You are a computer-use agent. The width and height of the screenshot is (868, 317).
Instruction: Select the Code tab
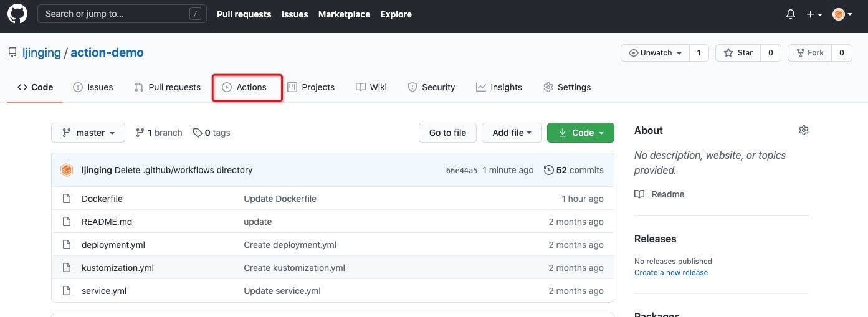pos(35,87)
